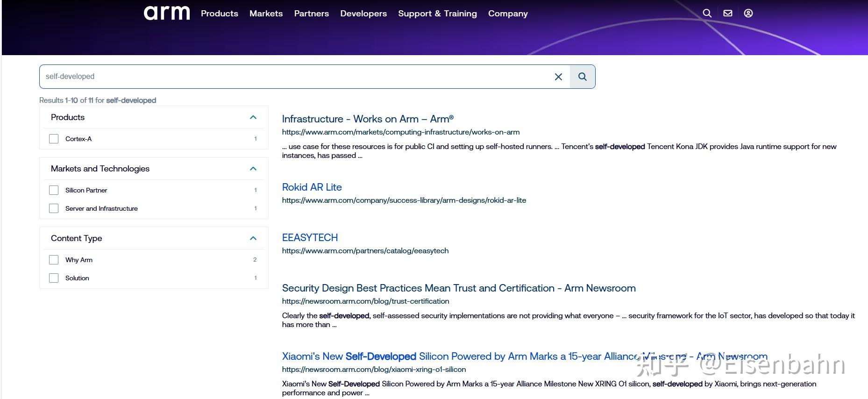868x399 pixels.
Task: Collapse the Products filter section
Action: (x=253, y=117)
